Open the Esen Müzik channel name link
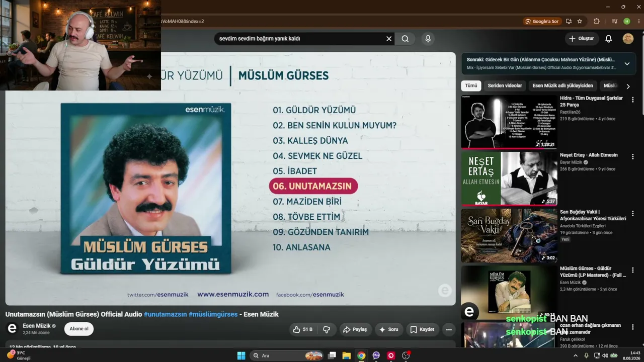The image size is (644, 362). (x=37, y=326)
